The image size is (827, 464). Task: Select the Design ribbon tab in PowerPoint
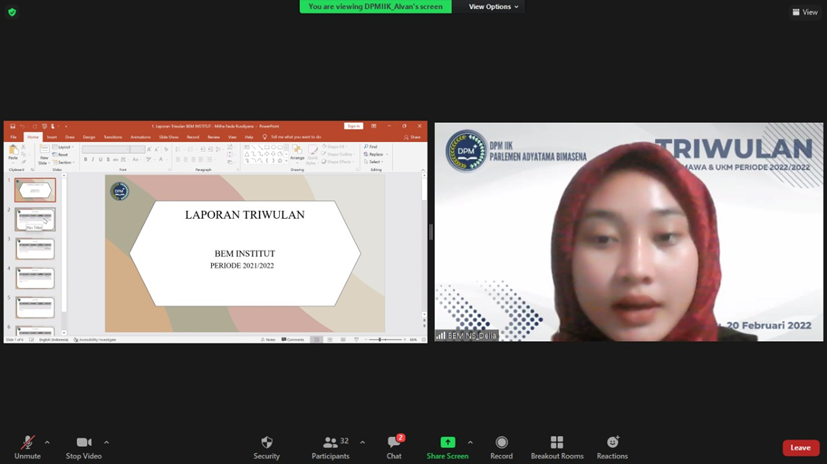[x=89, y=137]
